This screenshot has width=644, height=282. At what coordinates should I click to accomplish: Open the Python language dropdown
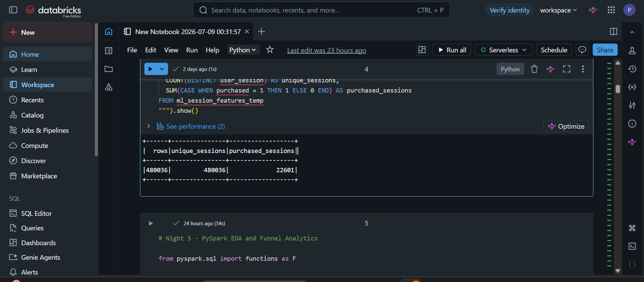[243, 50]
